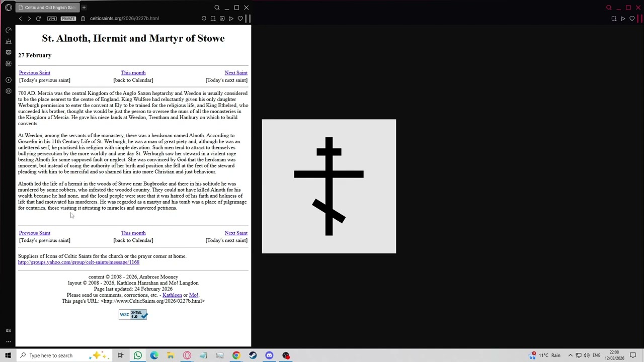Reload the celticsaints.org page
Viewport: 644px width, 362px height.
(38, 19)
